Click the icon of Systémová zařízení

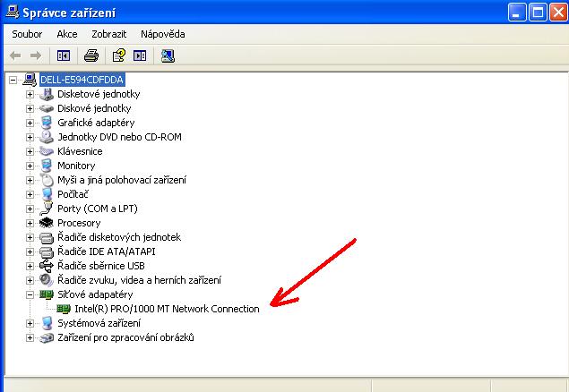[47, 323]
